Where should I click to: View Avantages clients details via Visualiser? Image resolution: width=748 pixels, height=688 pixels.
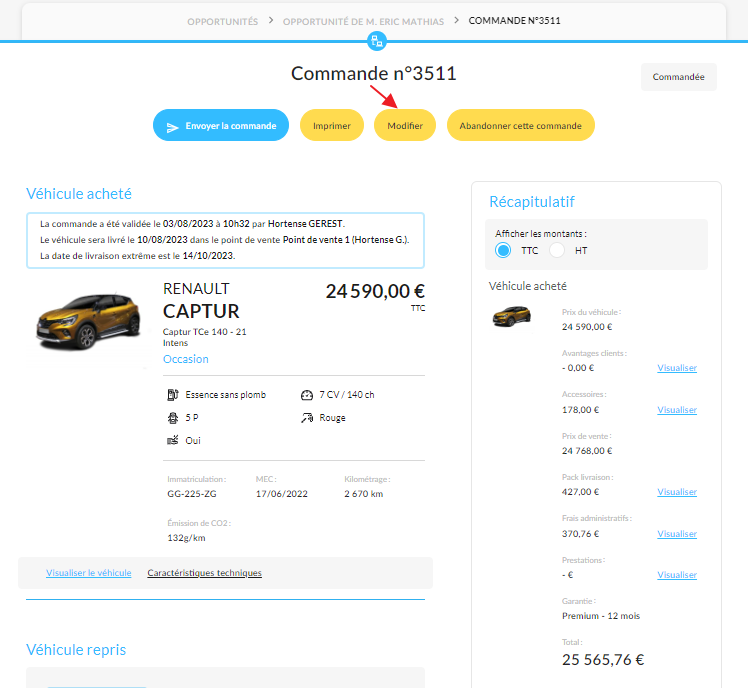pos(677,368)
